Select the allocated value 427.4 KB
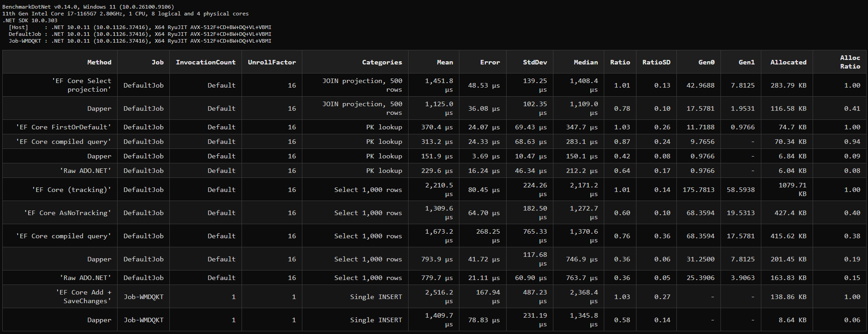Image resolution: width=868 pixels, height=334 pixels. tap(790, 213)
